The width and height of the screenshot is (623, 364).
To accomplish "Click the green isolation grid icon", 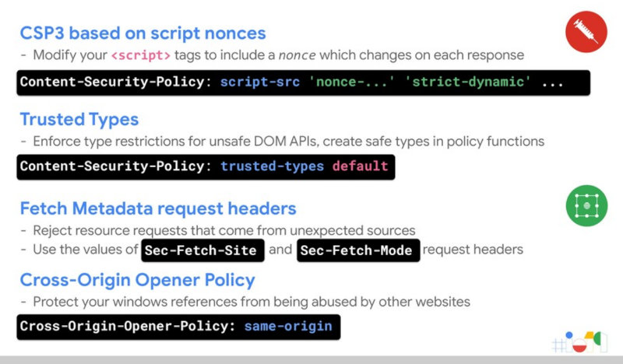I will pyautogui.click(x=586, y=207).
